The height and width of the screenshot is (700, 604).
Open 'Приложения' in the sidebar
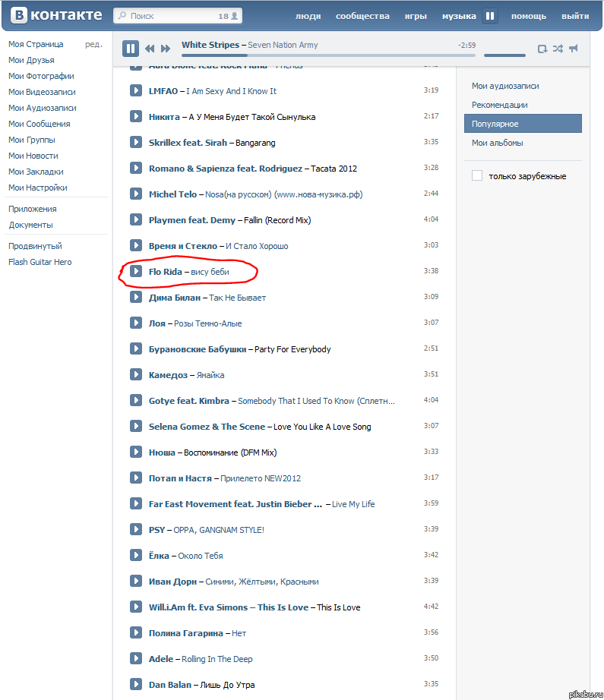pos(32,209)
